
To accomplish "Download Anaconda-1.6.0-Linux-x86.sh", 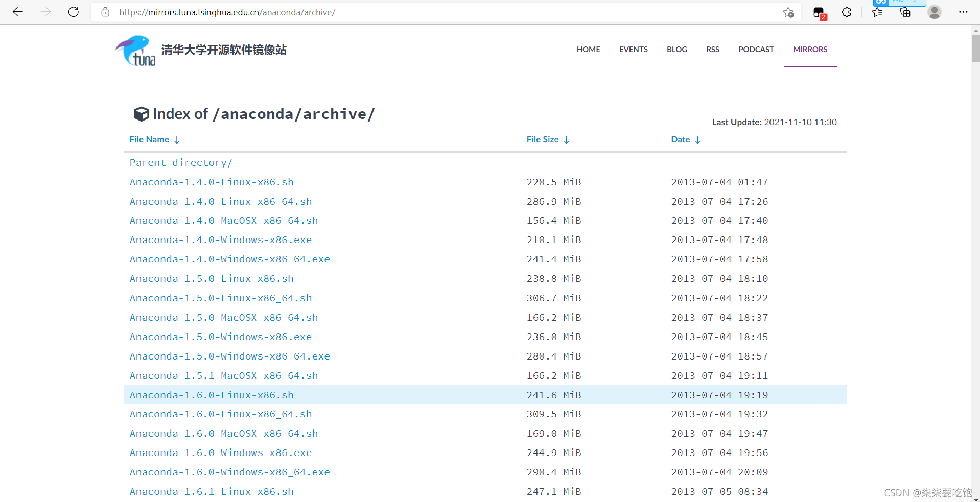I will [x=212, y=395].
